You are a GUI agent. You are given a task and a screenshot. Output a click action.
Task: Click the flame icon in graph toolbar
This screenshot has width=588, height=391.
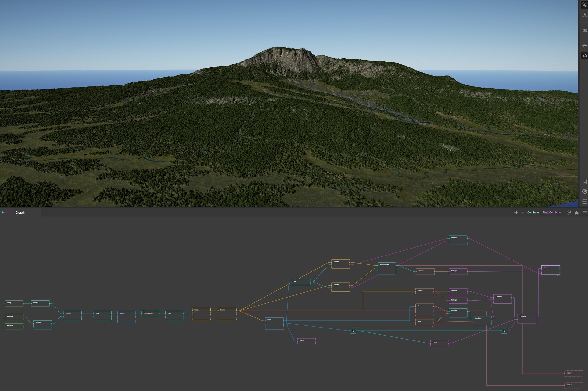pos(577,213)
